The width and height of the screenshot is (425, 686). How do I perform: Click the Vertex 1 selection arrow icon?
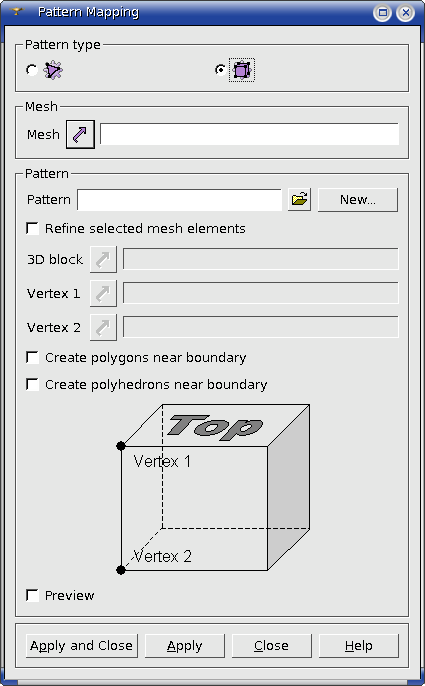click(x=103, y=293)
